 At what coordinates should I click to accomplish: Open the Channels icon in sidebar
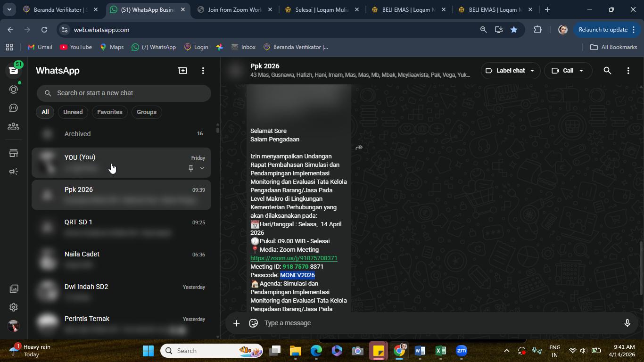tap(14, 108)
